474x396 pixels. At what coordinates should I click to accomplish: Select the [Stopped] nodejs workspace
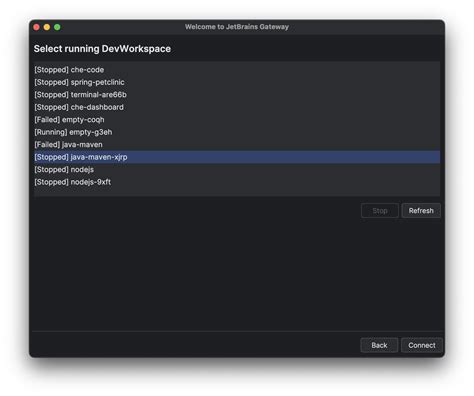click(237, 169)
